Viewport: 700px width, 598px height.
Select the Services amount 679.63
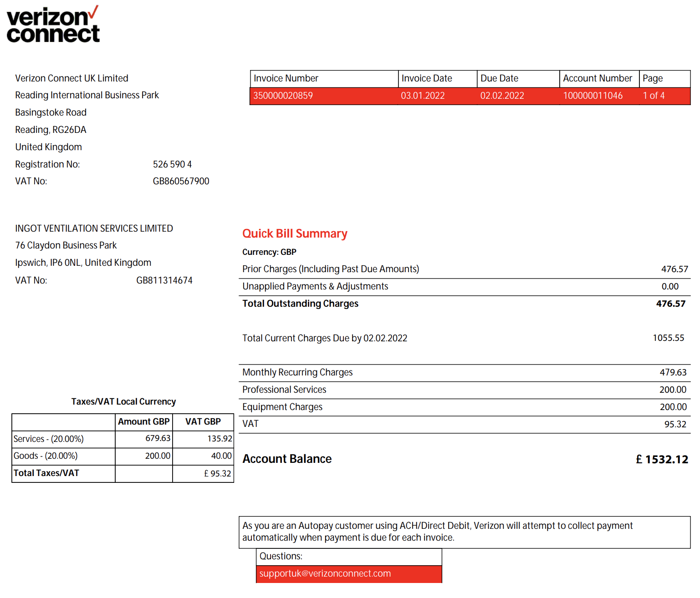point(158,438)
